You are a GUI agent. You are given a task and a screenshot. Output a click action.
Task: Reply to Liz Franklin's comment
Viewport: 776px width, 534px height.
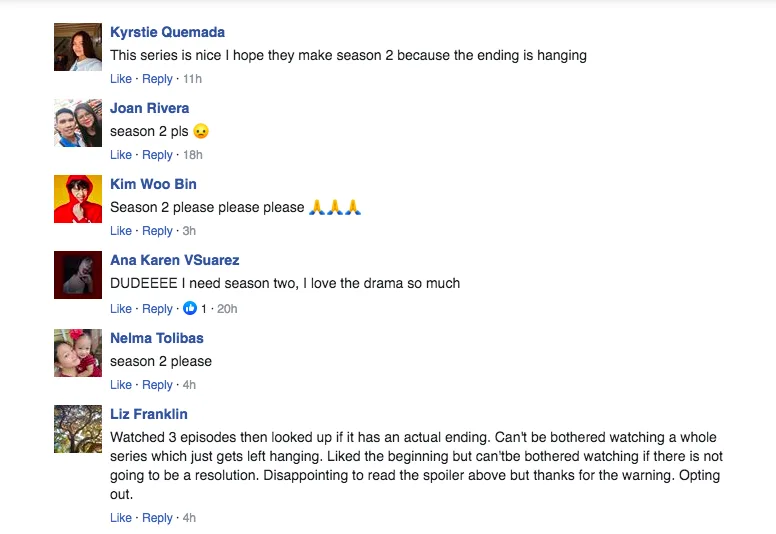pyautogui.click(x=157, y=518)
